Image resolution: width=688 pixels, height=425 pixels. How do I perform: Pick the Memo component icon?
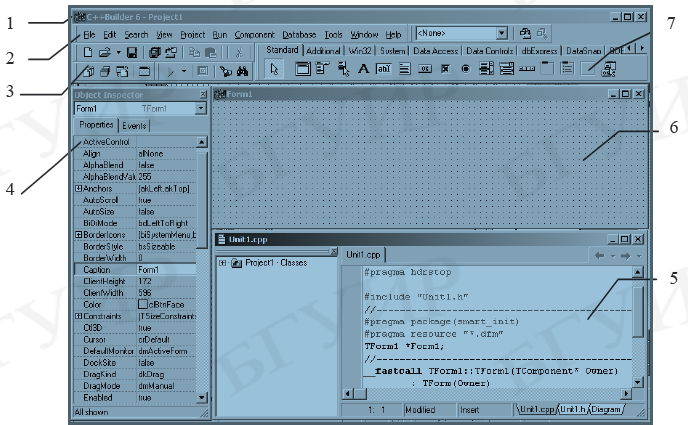coord(405,69)
